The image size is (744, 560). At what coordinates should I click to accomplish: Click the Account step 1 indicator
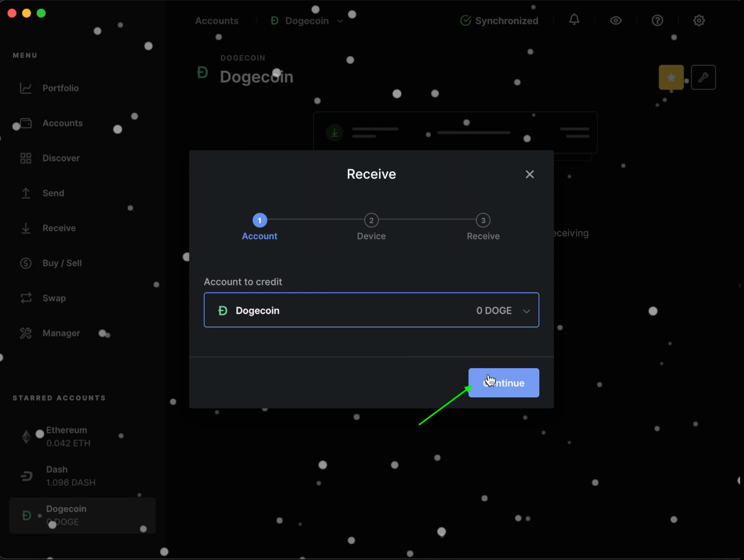[260, 220]
